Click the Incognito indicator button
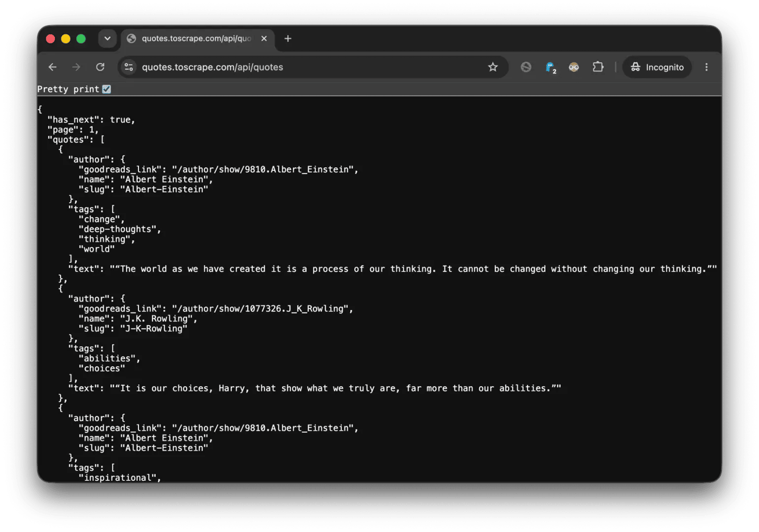Image resolution: width=759 pixels, height=532 pixels. click(x=657, y=67)
